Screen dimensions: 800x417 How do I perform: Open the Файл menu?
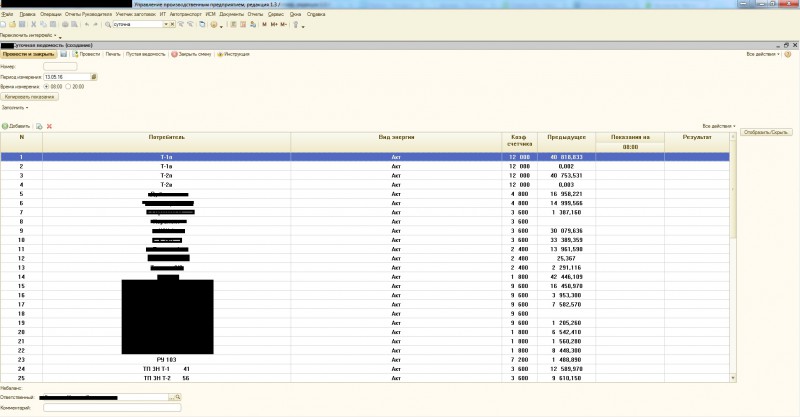(7, 14)
